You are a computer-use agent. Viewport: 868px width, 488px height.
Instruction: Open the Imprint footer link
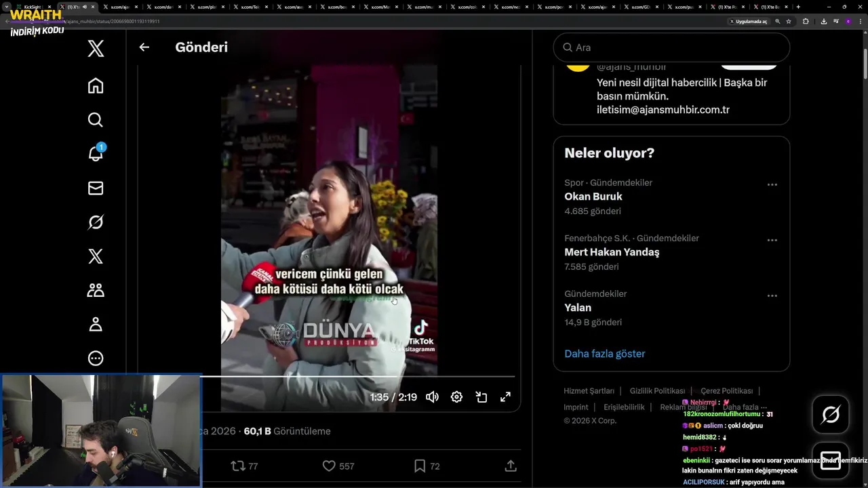(x=576, y=407)
